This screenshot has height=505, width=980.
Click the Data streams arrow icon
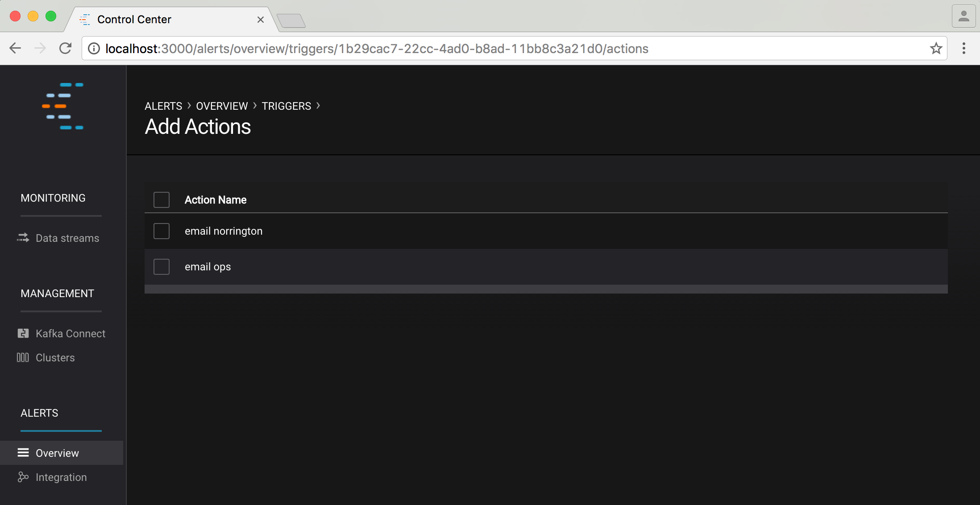click(x=23, y=238)
